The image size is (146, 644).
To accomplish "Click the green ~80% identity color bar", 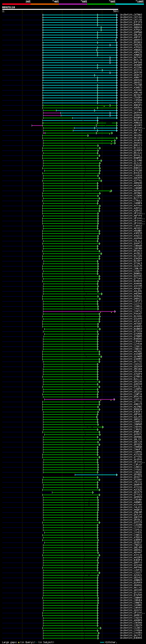I will [x=101, y=4].
